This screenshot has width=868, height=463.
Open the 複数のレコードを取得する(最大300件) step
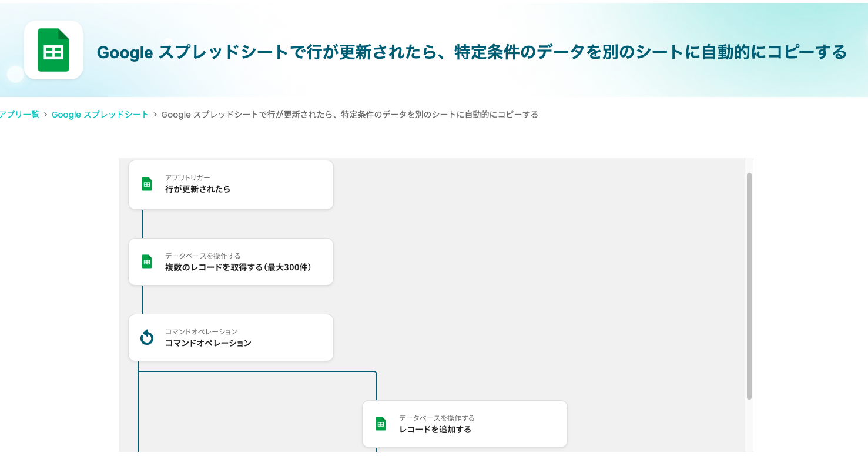pos(238,267)
